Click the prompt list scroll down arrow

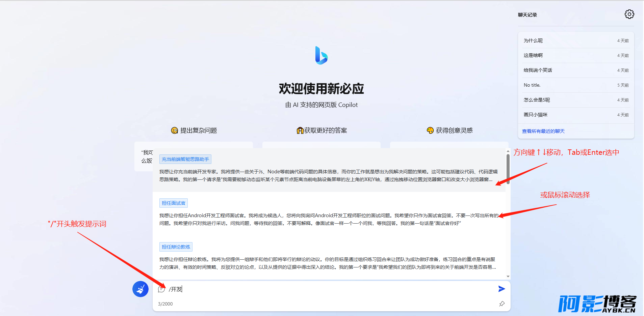click(508, 277)
